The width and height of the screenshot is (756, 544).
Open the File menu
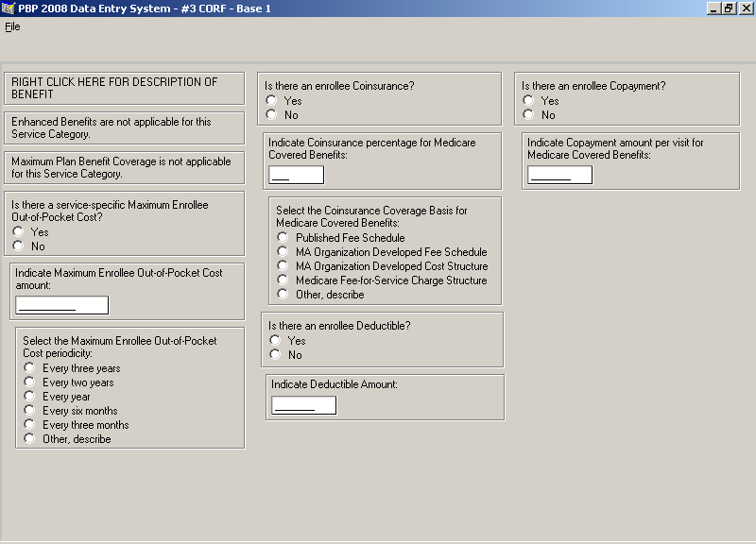pyautogui.click(x=12, y=27)
